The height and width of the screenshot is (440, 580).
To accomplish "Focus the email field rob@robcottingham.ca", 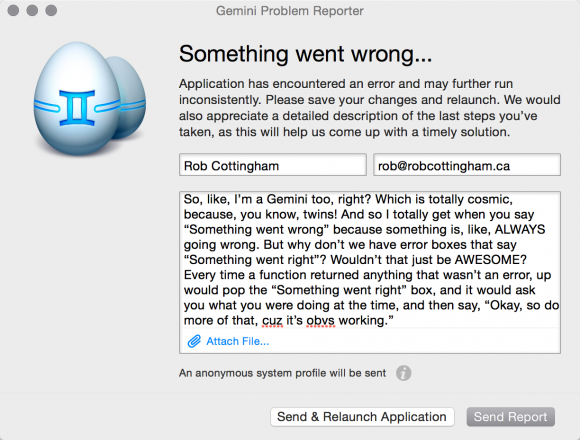I will pyautogui.click(x=467, y=165).
